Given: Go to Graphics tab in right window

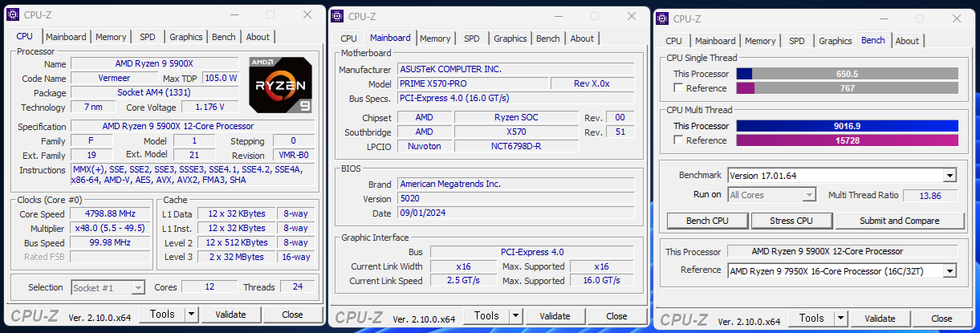Looking at the screenshot, I should pyautogui.click(x=836, y=41).
